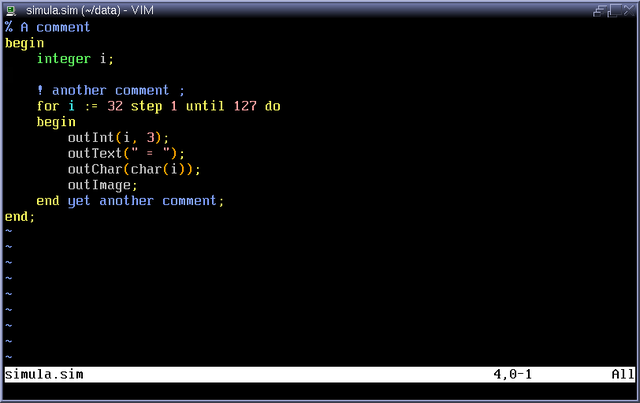The width and height of the screenshot is (640, 403).
Task: Click the number '127'
Action: (x=245, y=106)
